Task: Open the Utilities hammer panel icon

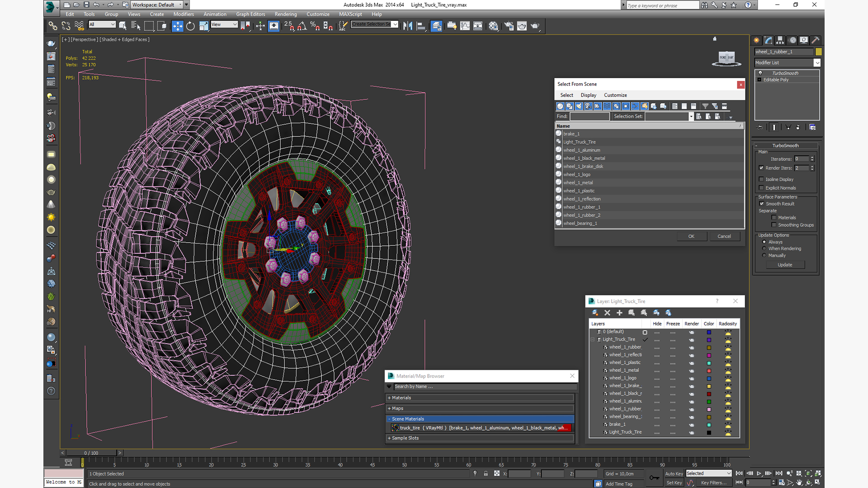Action: pos(816,40)
